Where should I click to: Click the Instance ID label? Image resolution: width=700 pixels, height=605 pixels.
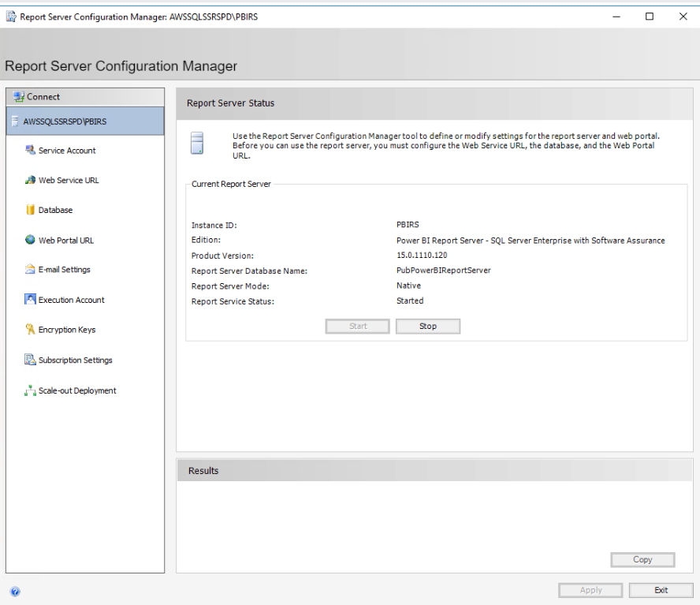[x=214, y=226]
